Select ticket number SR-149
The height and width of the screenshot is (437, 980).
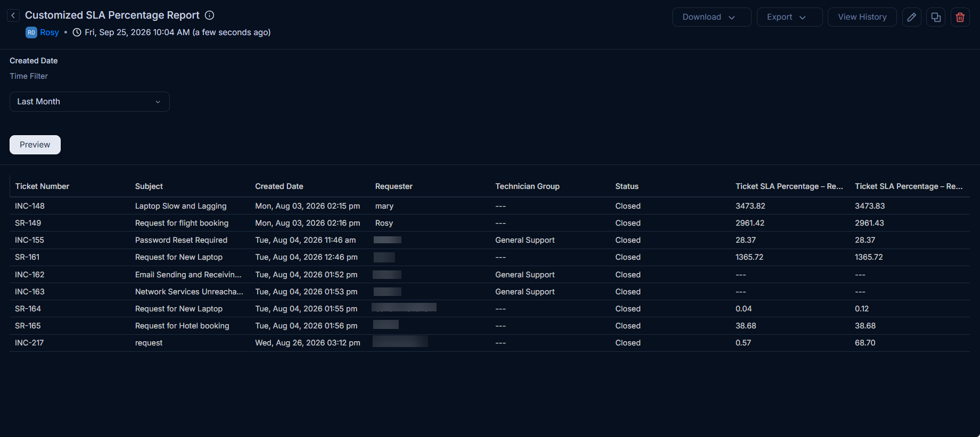pyautogui.click(x=28, y=223)
